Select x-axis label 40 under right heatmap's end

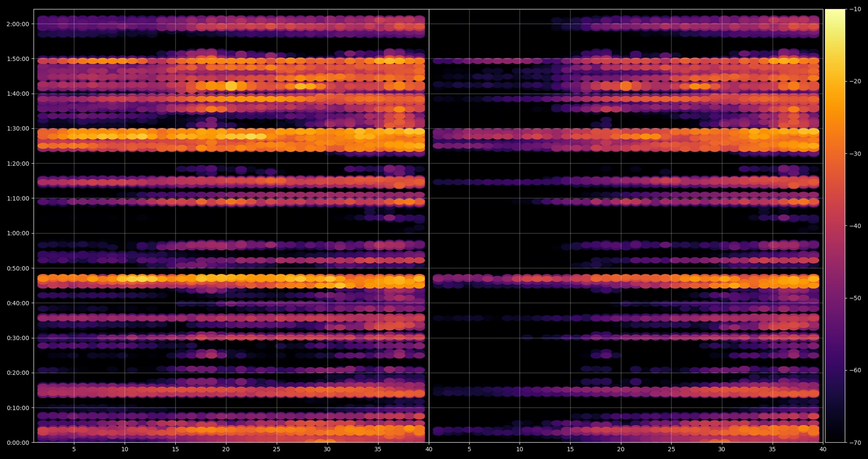coord(823,449)
